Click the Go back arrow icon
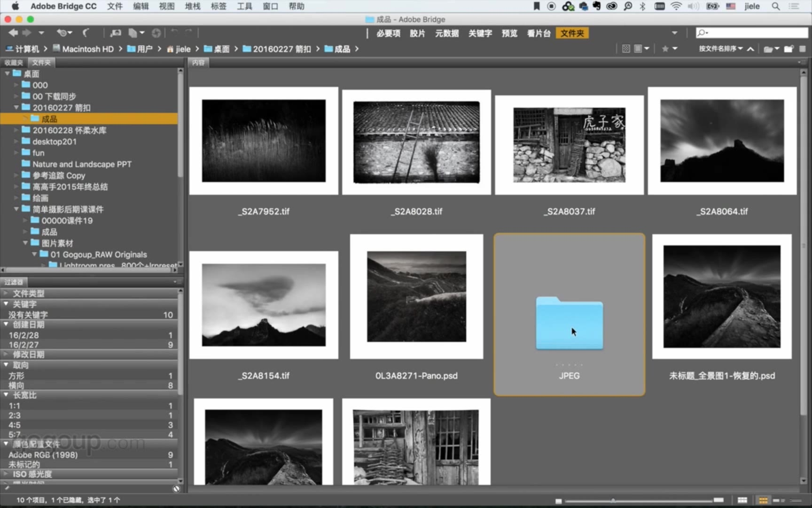The height and width of the screenshot is (508, 812). pos(13,32)
